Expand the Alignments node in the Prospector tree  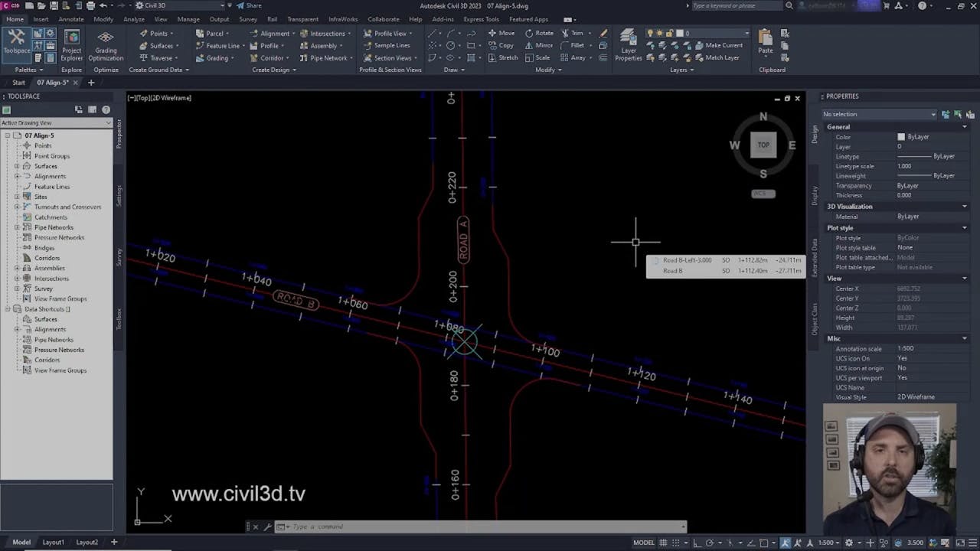pos(16,176)
